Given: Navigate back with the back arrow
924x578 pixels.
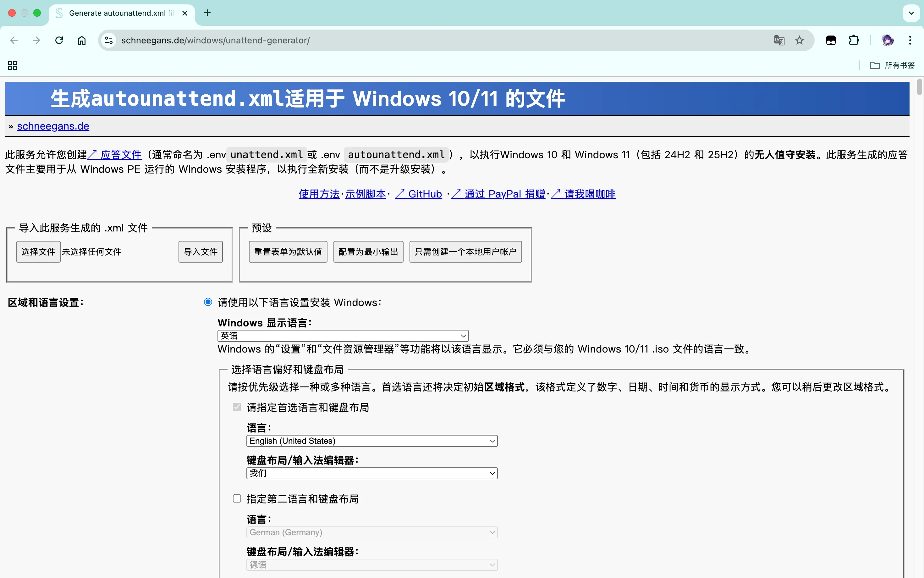Looking at the screenshot, I should (14, 40).
